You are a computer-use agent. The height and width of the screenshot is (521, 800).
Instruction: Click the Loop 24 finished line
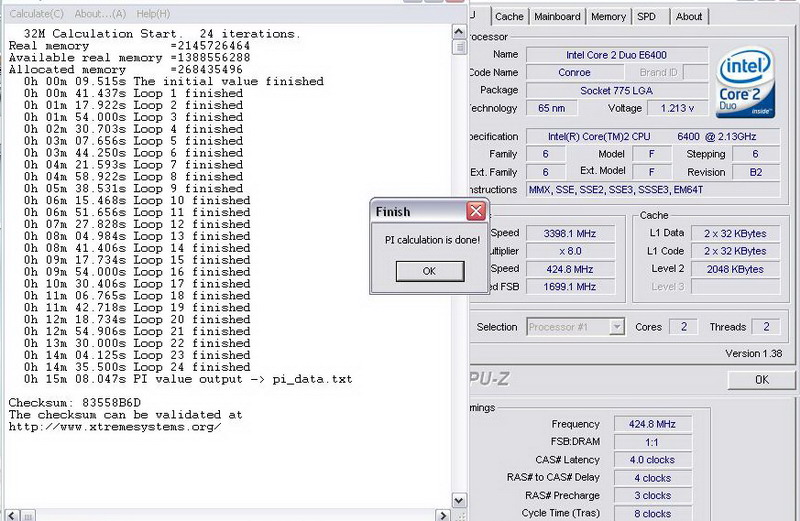[137, 367]
